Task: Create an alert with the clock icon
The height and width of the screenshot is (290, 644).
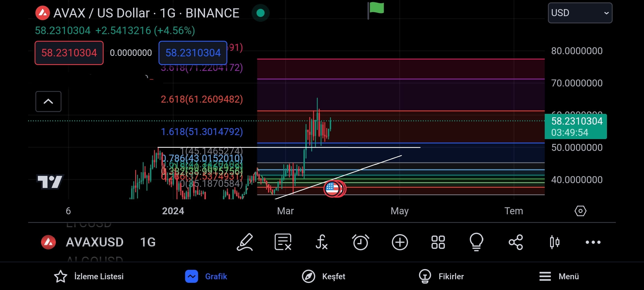Action: [360, 242]
